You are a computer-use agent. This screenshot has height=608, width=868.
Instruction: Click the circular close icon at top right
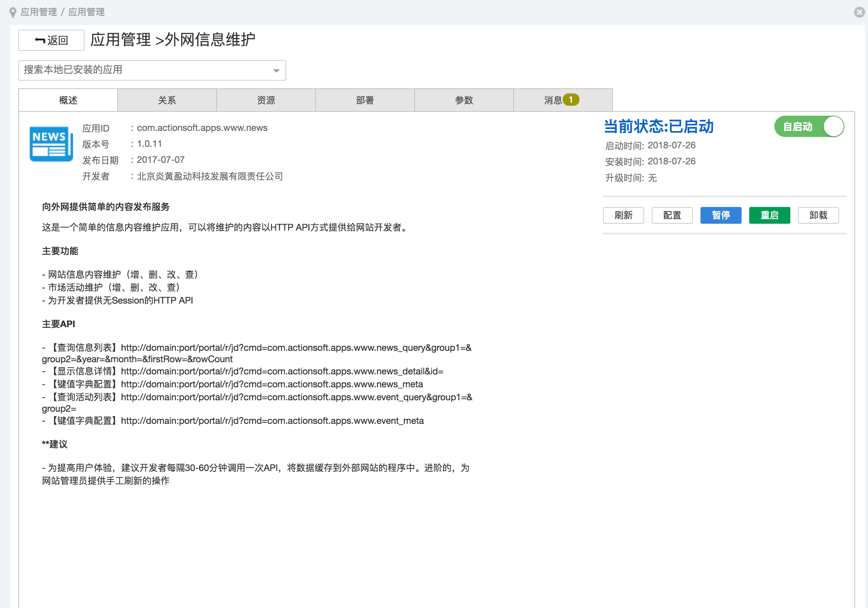point(859,12)
